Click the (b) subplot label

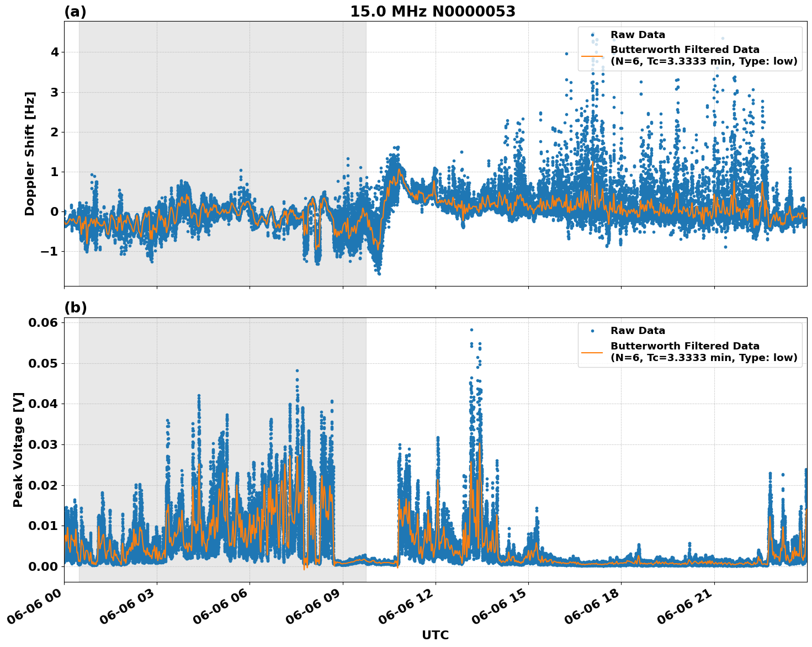pos(76,307)
